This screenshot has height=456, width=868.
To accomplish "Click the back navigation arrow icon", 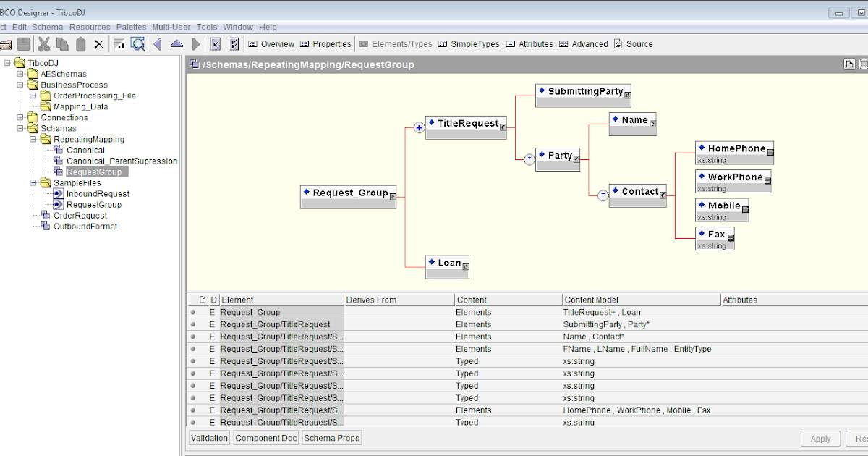I will [158, 43].
